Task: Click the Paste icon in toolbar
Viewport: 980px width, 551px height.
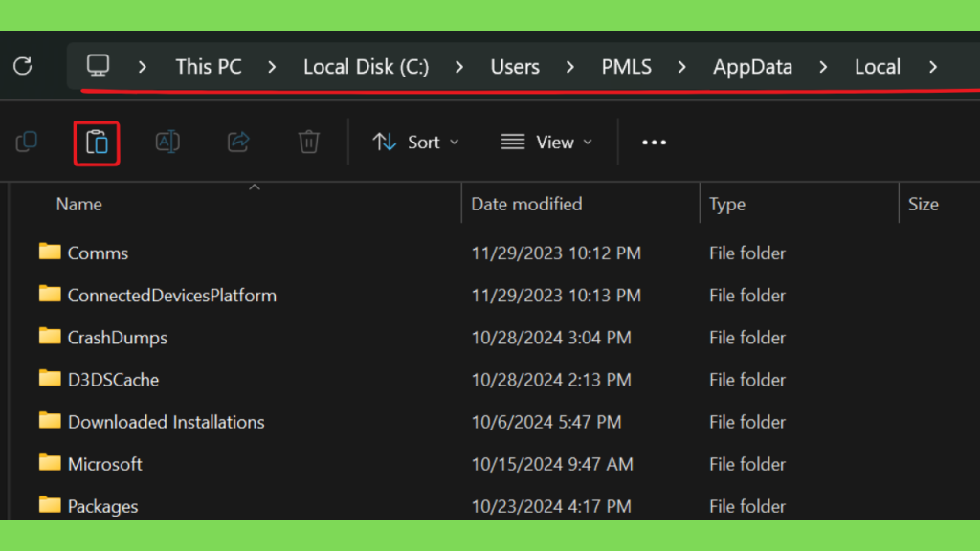Action: (97, 143)
